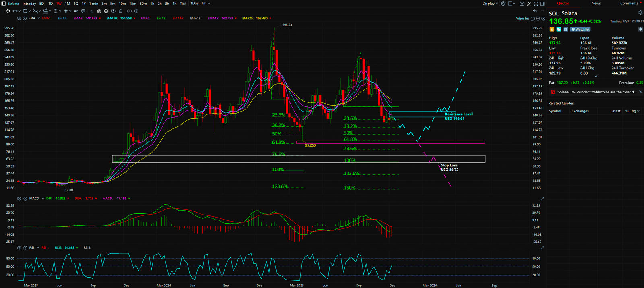Viewport: 644px width, 288px height.
Task: Switch to the News tab
Action: tap(596, 3)
